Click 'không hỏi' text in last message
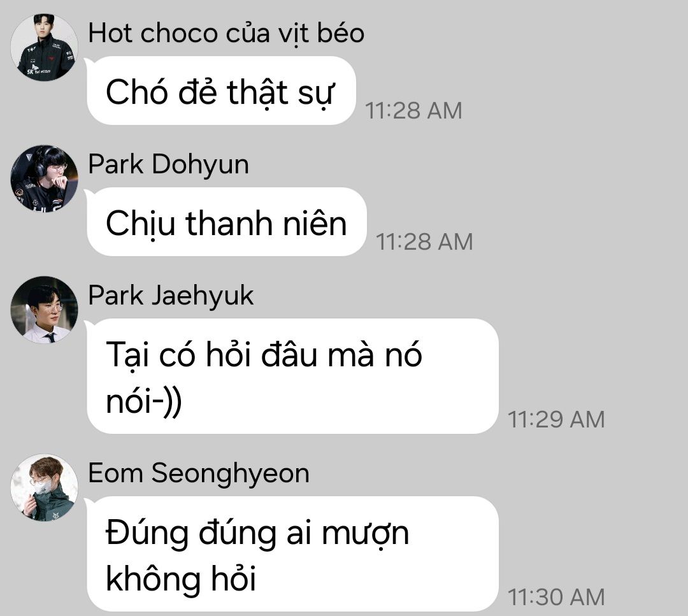This screenshot has height=616, width=688. pyautogui.click(x=181, y=578)
